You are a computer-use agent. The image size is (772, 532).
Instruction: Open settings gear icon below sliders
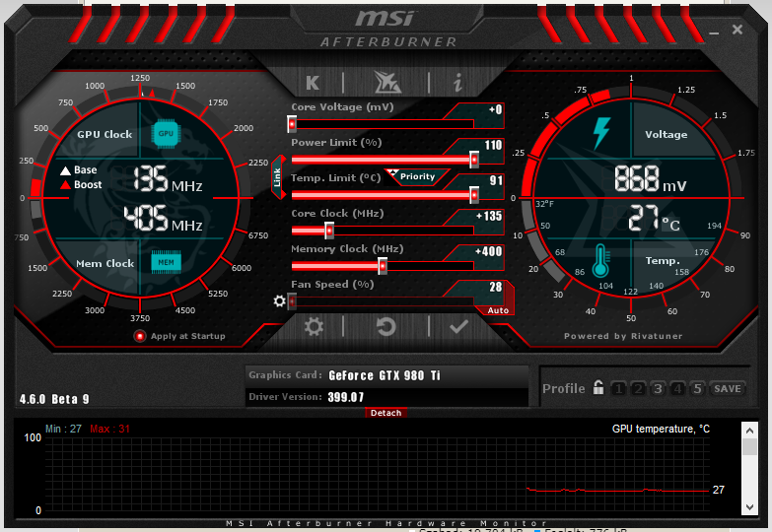click(314, 326)
